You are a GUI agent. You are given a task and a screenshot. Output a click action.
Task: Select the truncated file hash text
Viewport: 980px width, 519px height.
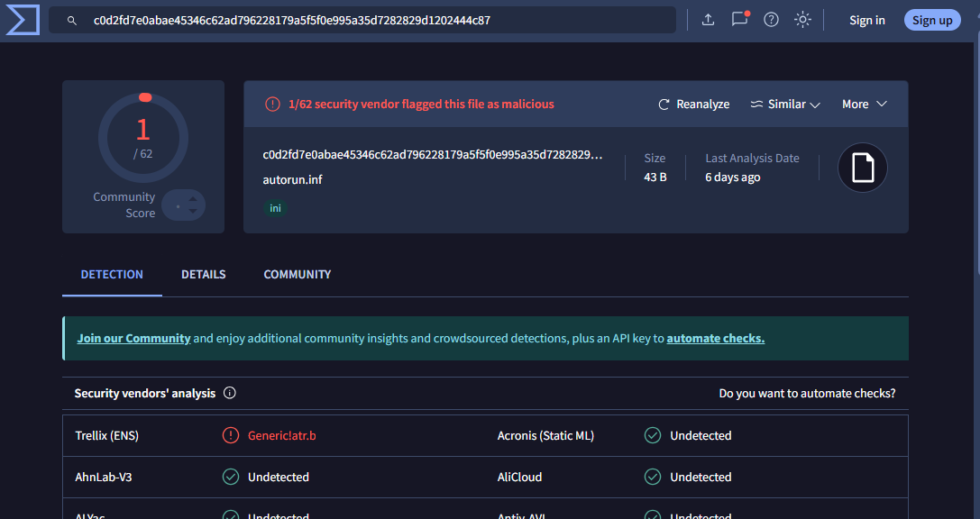point(433,155)
